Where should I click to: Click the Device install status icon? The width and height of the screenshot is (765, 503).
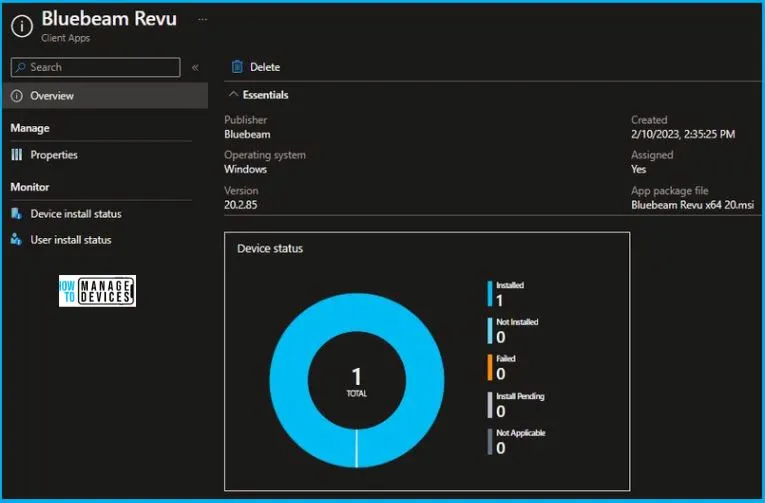[16, 214]
